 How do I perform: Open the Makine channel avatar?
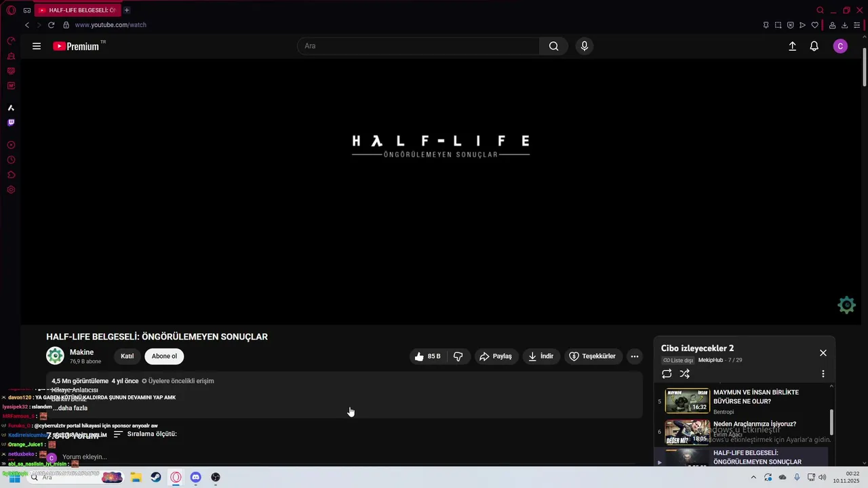(x=55, y=356)
